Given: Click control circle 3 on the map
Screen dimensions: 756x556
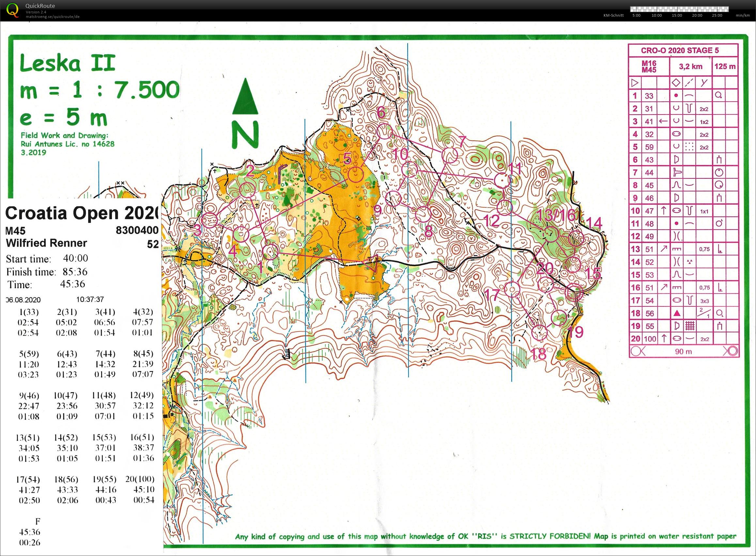Looking at the screenshot, I should pos(209,221).
